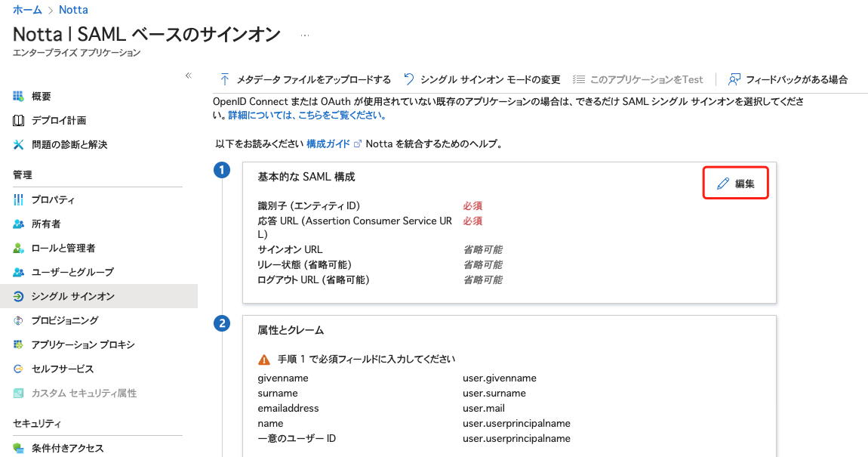Viewport: 868px width, 457px height.
Task: Click the Notta breadcrumb link
Action: [x=73, y=9]
